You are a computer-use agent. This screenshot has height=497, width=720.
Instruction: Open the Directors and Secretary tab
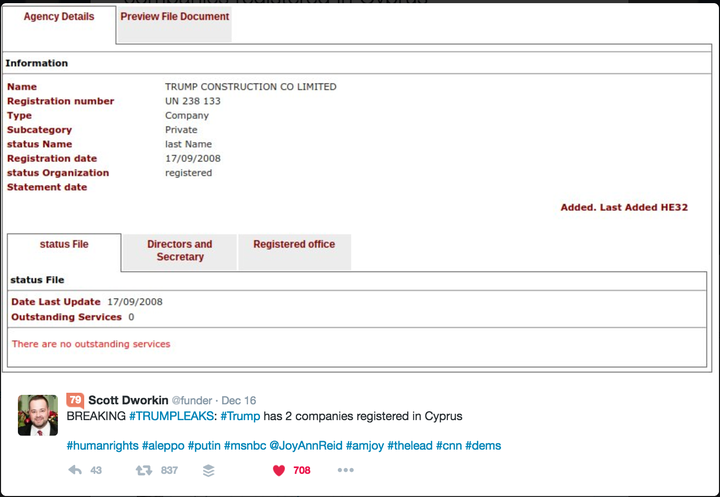(180, 250)
